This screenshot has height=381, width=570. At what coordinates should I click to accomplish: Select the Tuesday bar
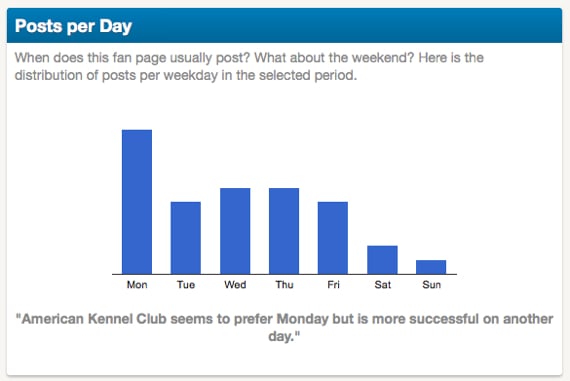[x=186, y=238]
